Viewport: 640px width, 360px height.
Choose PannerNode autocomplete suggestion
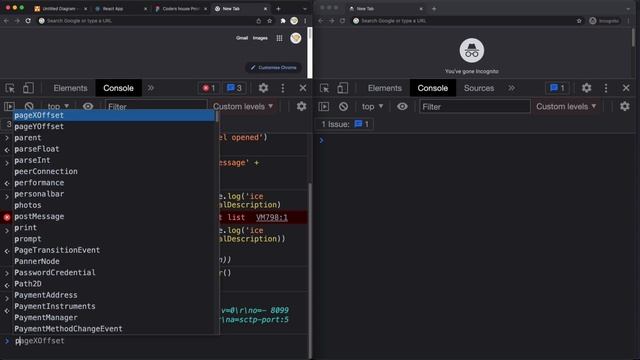coord(114,261)
